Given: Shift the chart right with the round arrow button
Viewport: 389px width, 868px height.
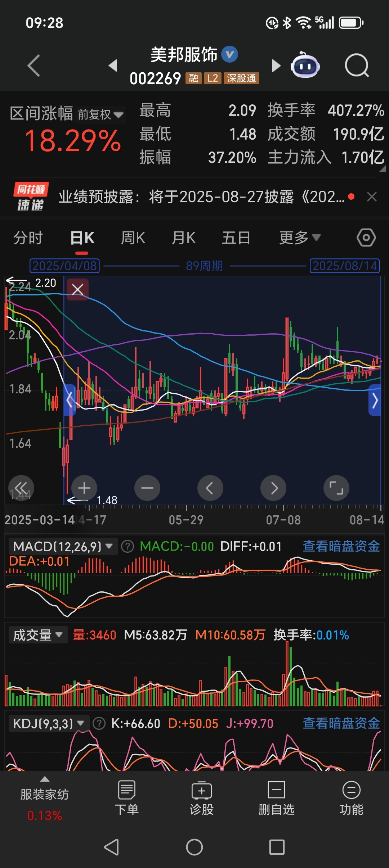Looking at the screenshot, I should click(273, 488).
